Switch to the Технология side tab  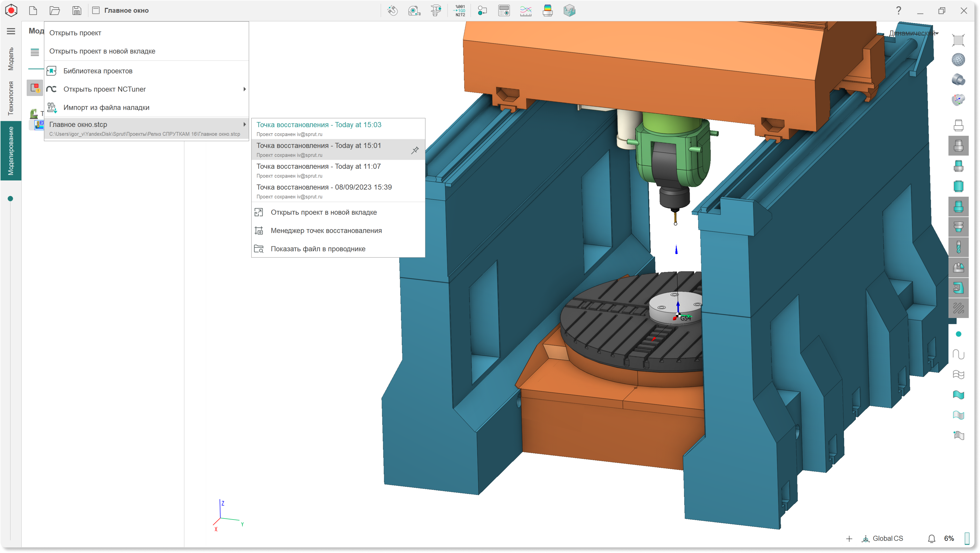(11, 98)
